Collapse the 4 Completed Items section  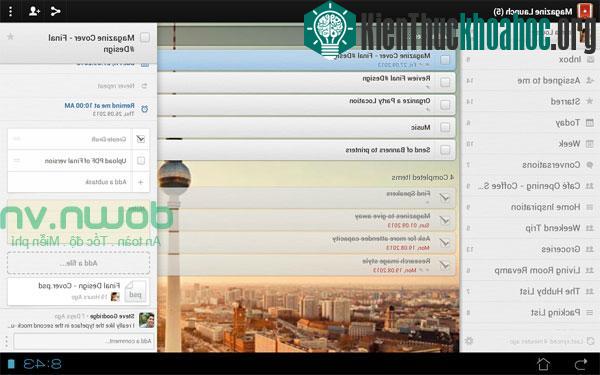click(422, 178)
